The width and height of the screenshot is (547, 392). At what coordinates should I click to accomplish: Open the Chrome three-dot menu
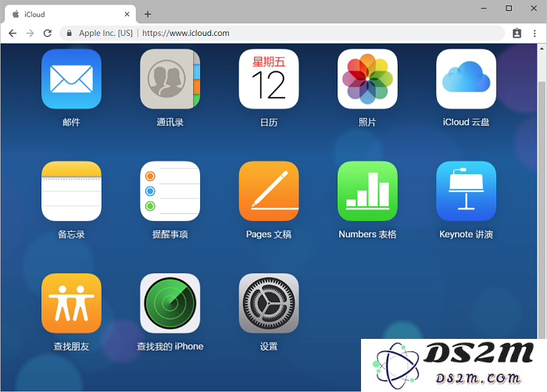click(x=534, y=33)
